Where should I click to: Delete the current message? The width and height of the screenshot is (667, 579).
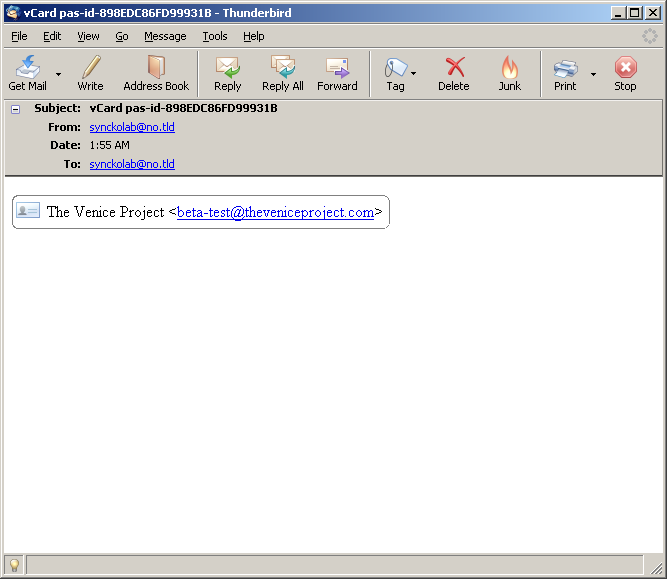tap(454, 73)
